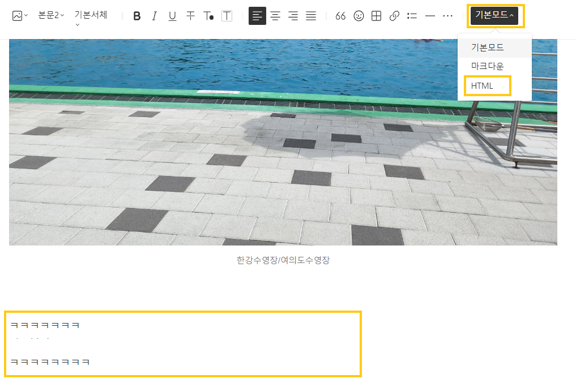Viewport: 576px width, 392px height.
Task: Click the hyperlink icon
Action: 394,16
